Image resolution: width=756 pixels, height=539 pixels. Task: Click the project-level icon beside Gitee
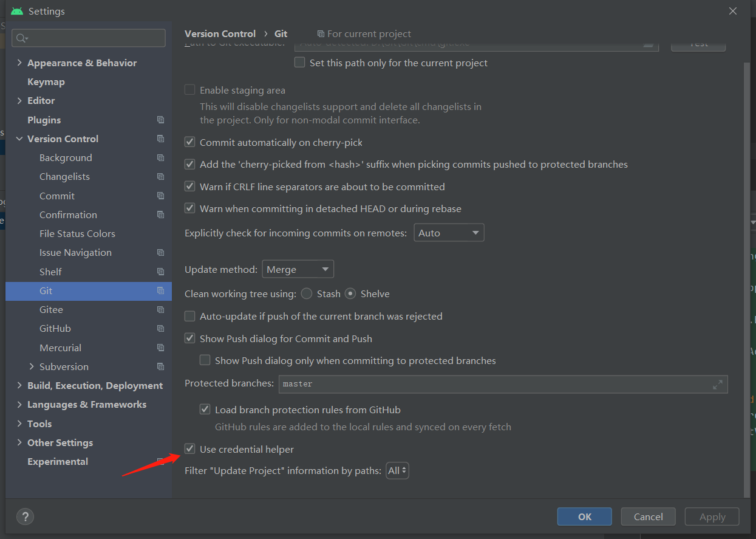[160, 309]
